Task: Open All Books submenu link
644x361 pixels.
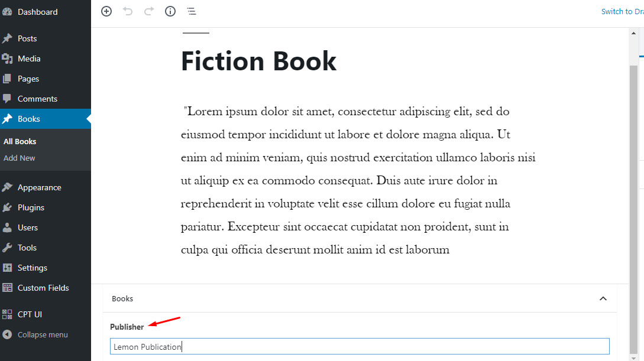Action: coord(20,142)
